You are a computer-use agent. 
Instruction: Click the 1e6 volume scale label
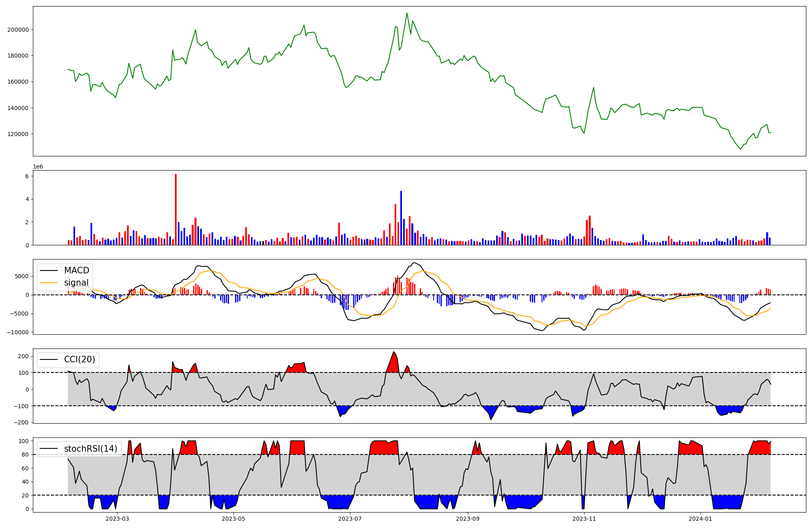(x=38, y=167)
